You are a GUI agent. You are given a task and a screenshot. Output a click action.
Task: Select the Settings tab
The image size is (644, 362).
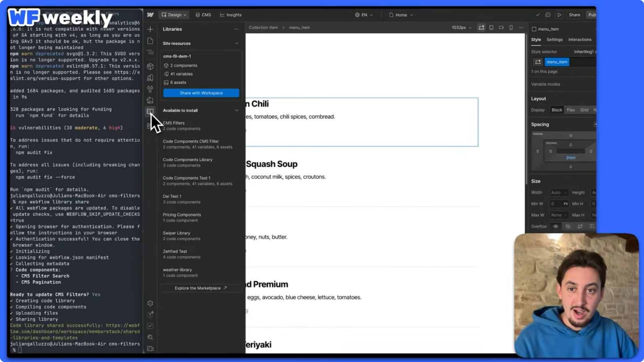tap(554, 40)
